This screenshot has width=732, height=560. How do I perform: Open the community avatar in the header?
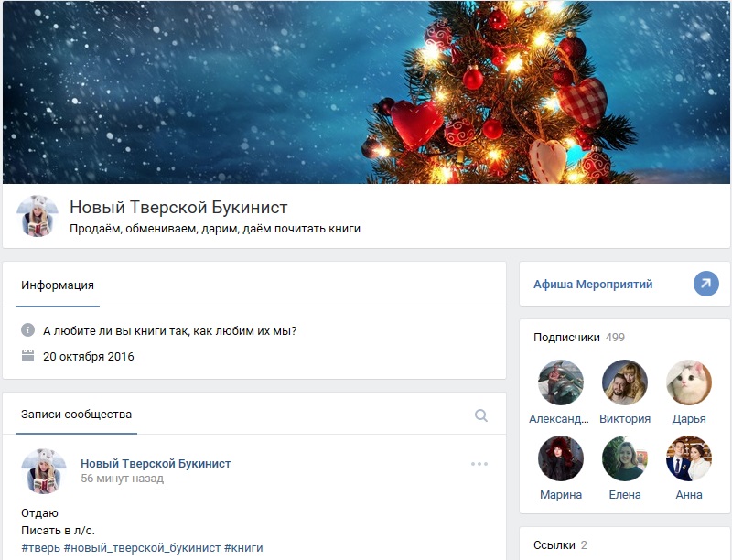click(38, 217)
